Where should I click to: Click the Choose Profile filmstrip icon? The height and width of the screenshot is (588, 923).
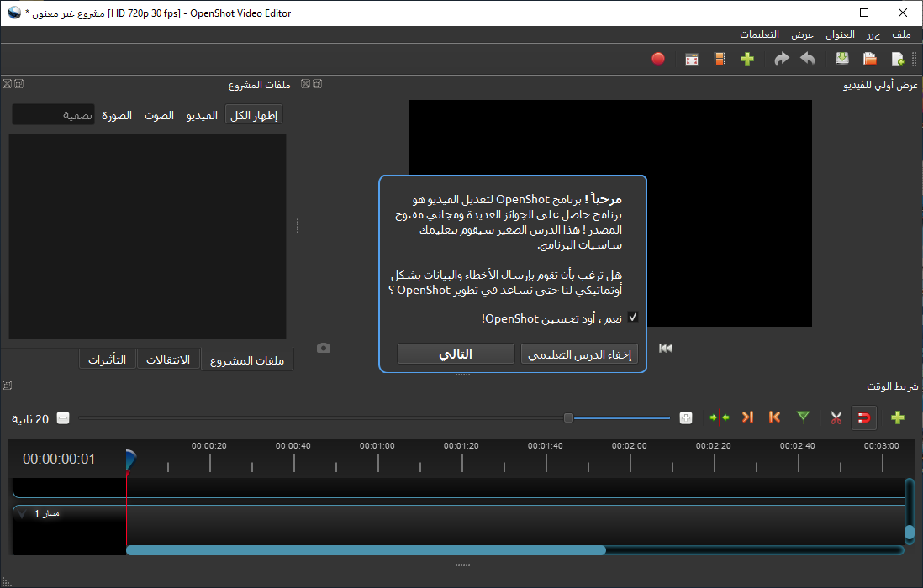tap(720, 59)
